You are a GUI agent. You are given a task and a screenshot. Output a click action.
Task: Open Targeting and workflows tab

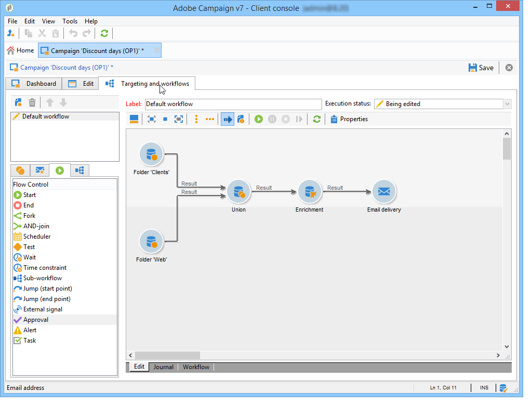[x=147, y=84]
